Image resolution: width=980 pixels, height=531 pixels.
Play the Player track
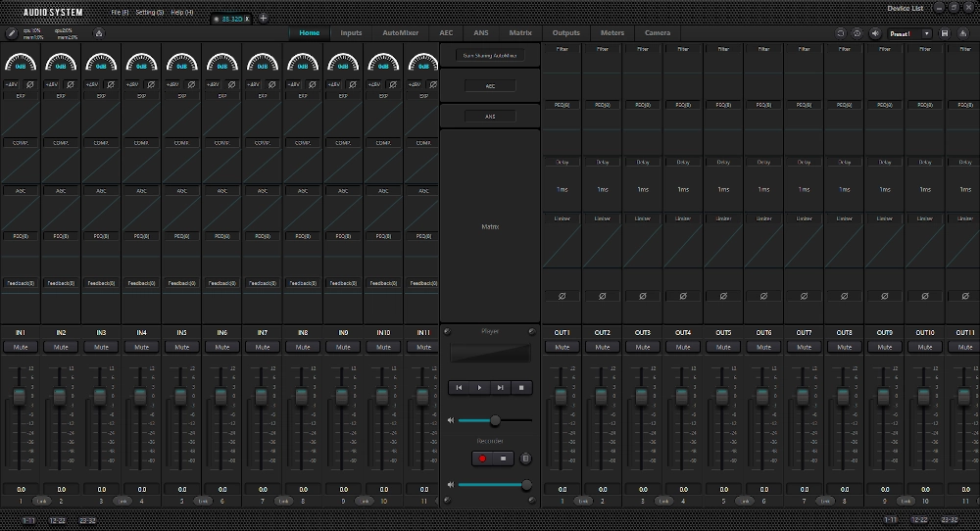[479, 388]
